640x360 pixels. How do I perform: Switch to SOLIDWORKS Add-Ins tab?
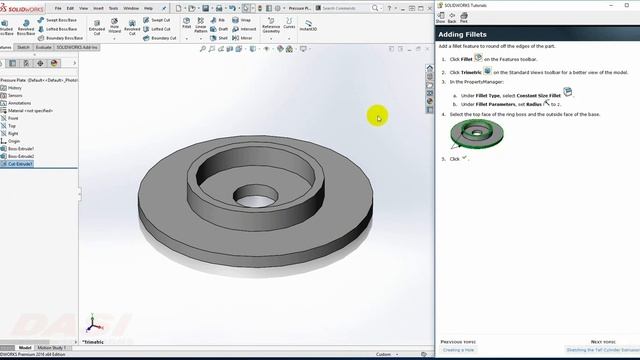[x=77, y=47]
